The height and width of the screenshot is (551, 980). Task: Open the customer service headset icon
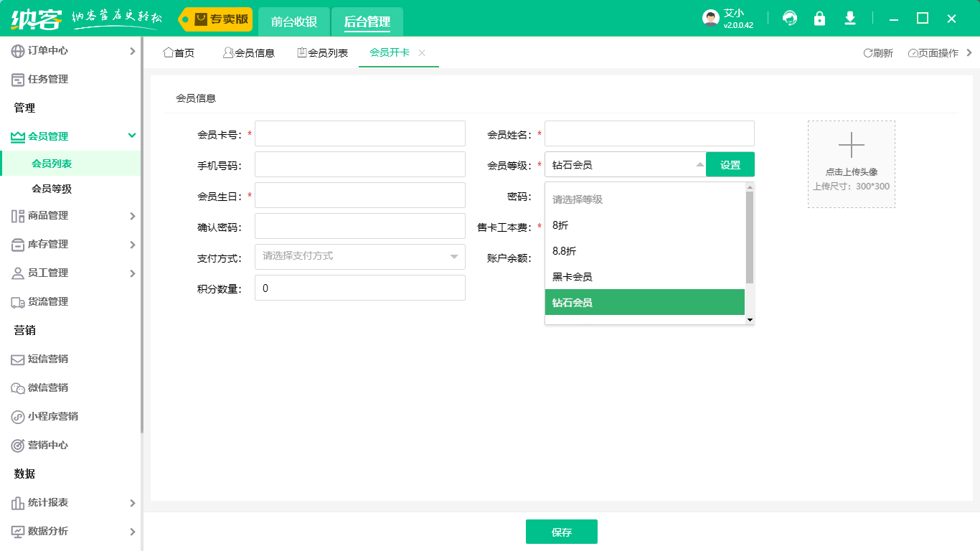point(789,18)
